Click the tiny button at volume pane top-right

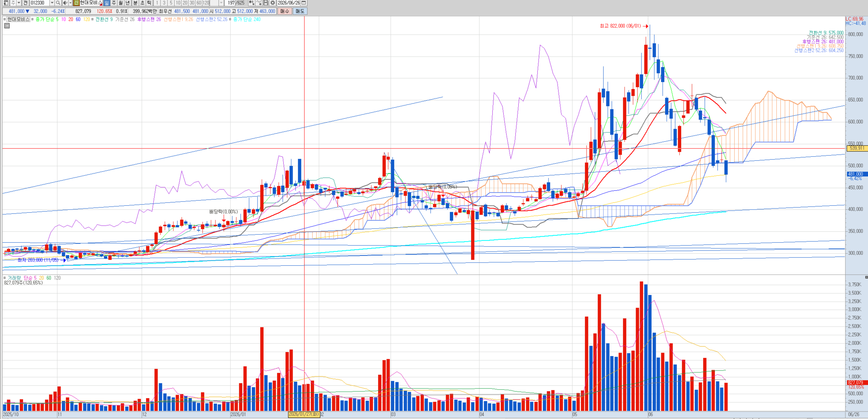(866, 277)
